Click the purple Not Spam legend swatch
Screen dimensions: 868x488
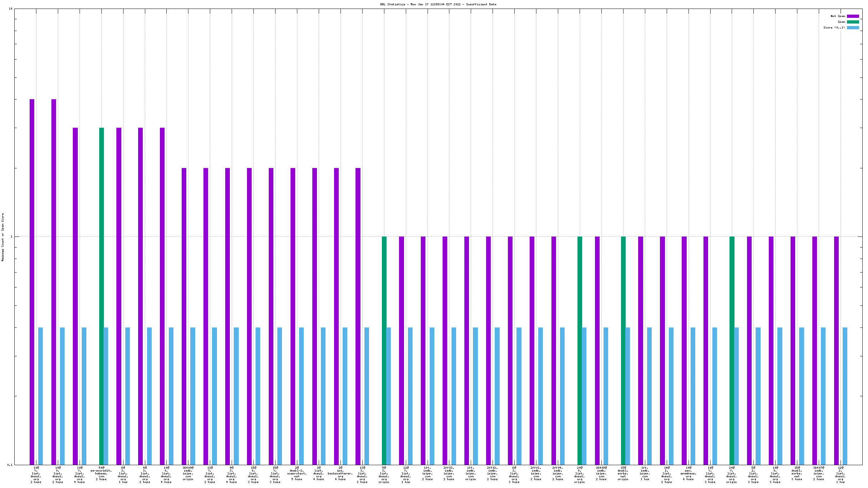click(853, 16)
